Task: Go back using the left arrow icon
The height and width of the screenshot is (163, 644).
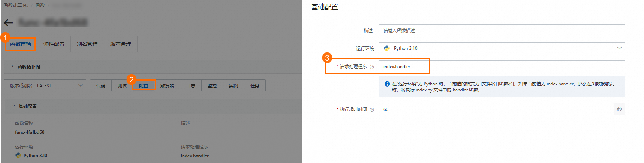Action: (8, 23)
